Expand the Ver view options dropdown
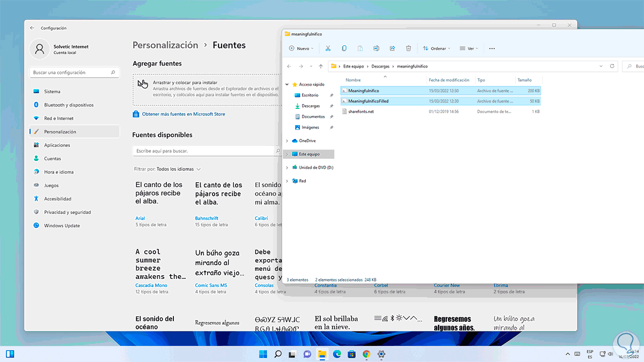This screenshot has height=362, width=644. coord(469,48)
